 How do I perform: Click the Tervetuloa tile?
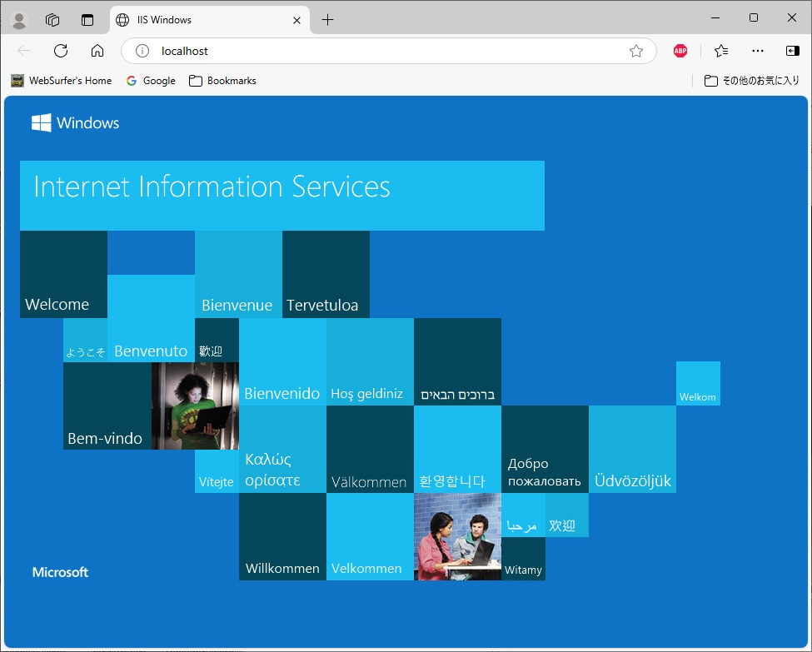tap(326, 274)
